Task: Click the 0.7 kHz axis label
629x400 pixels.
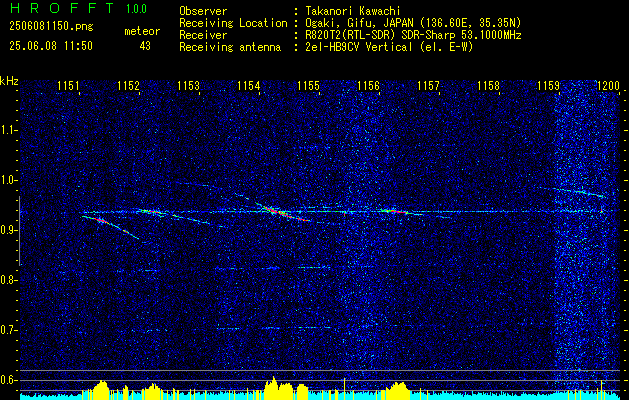Action: [x=7, y=330]
